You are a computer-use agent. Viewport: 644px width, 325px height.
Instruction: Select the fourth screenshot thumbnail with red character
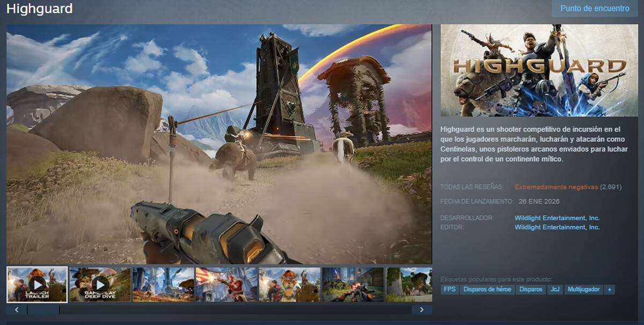(x=226, y=284)
